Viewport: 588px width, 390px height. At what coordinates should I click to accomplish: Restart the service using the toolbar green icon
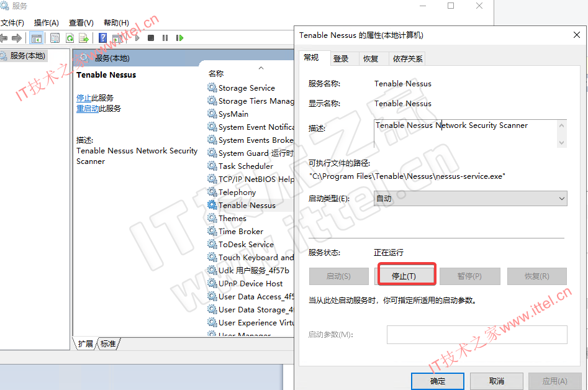[179, 38]
